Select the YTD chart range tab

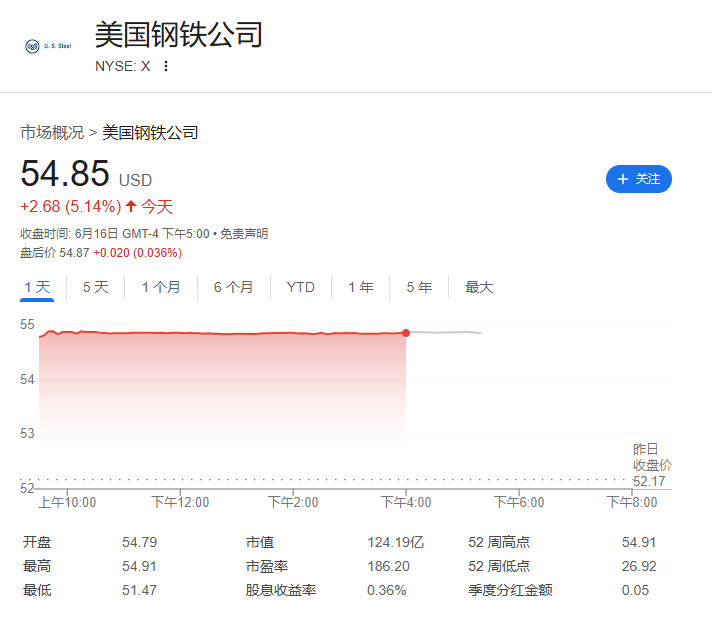point(301,287)
